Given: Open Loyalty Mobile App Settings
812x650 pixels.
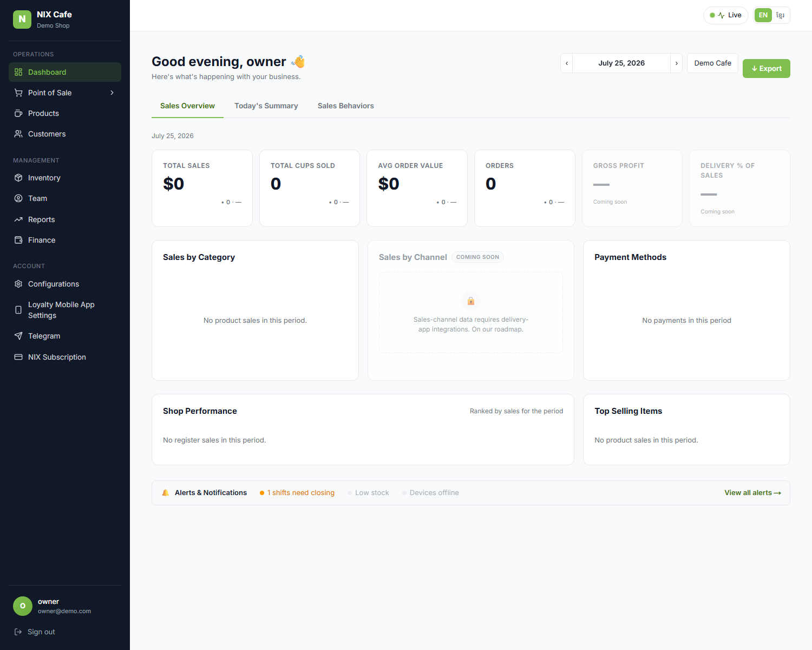Looking at the screenshot, I should [x=65, y=310].
